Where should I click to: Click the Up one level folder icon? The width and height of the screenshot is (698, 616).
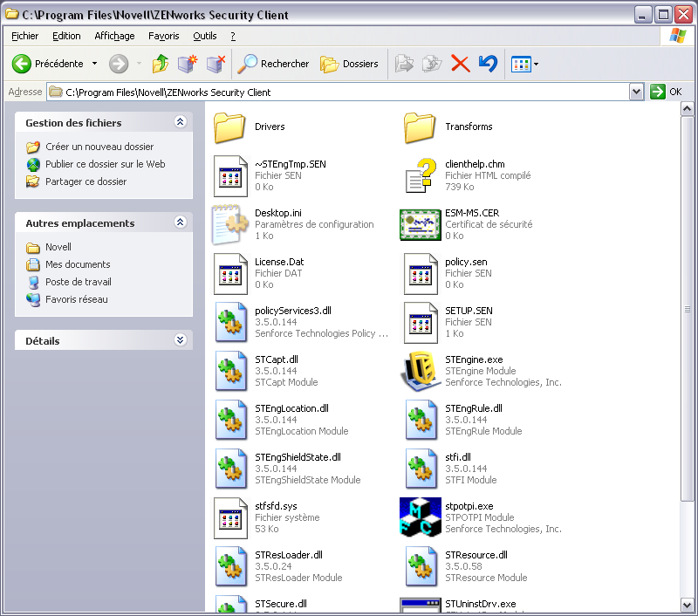tap(160, 64)
